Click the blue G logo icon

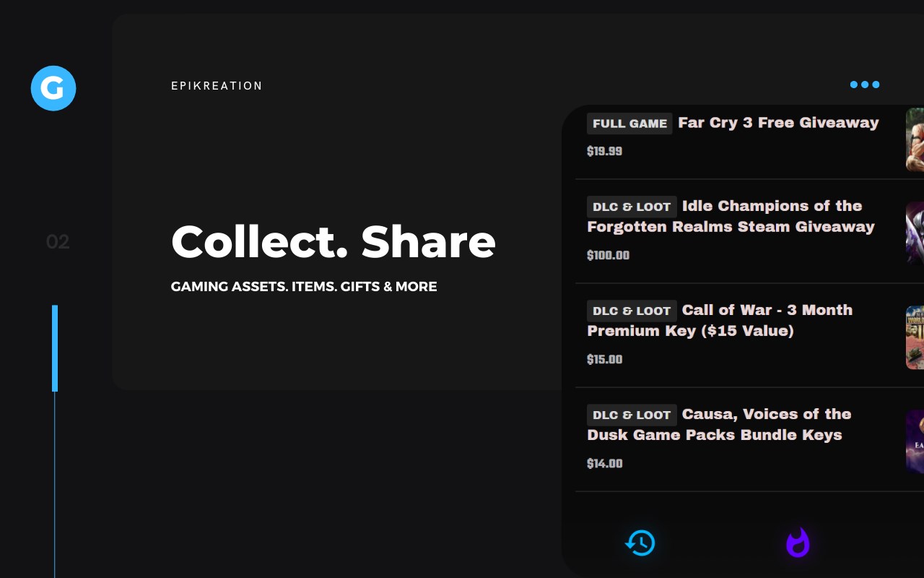click(x=53, y=88)
